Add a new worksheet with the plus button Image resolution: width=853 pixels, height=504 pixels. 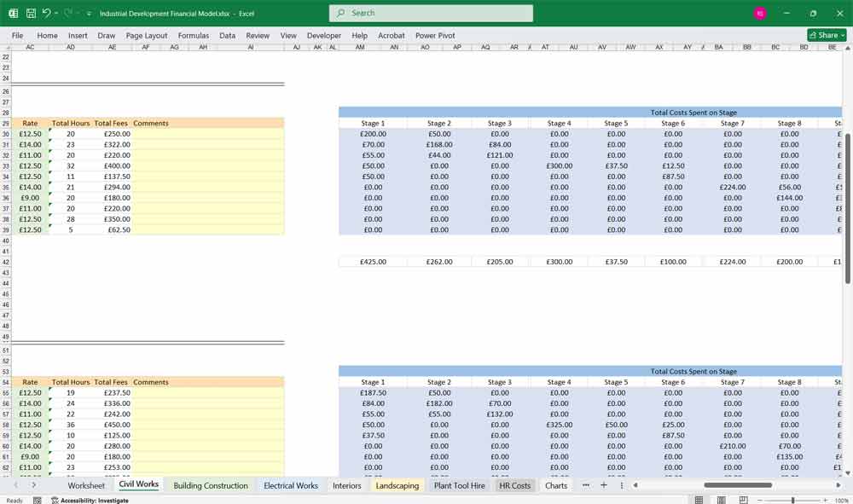(x=604, y=485)
